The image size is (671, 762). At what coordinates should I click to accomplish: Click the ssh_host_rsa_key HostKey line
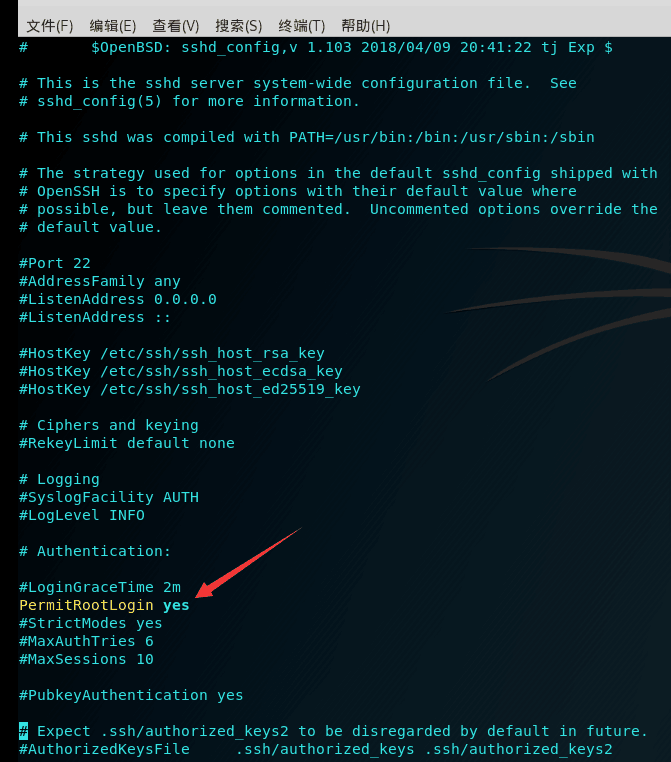[172, 353]
